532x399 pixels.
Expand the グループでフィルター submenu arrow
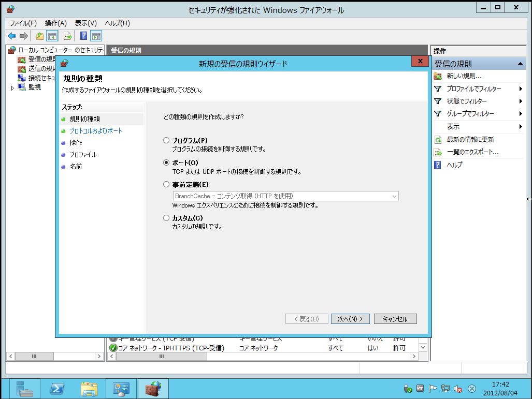coord(521,113)
